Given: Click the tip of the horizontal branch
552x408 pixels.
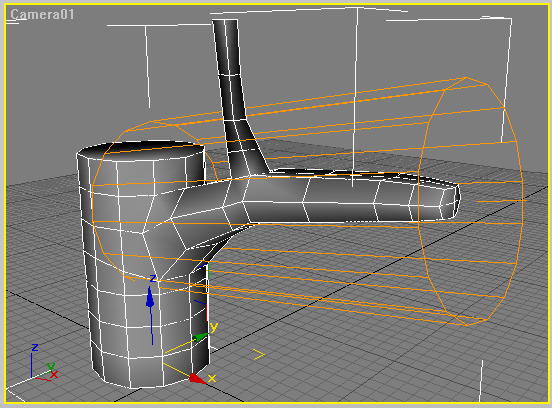Looking at the screenshot, I should pyautogui.click(x=452, y=201).
